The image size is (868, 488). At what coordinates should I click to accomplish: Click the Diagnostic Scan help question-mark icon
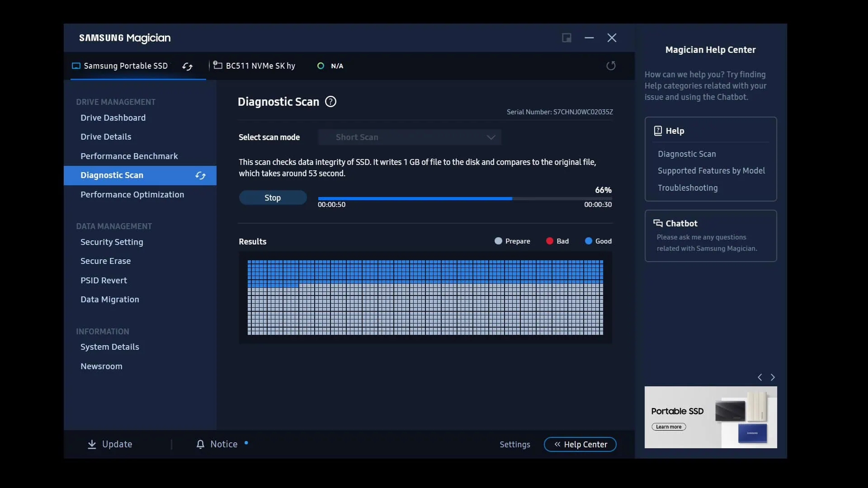330,102
